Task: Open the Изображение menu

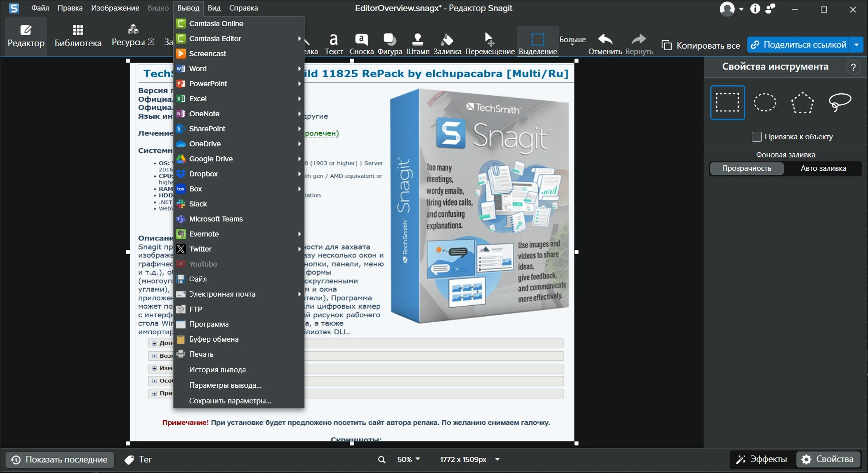Action: pyautogui.click(x=115, y=8)
